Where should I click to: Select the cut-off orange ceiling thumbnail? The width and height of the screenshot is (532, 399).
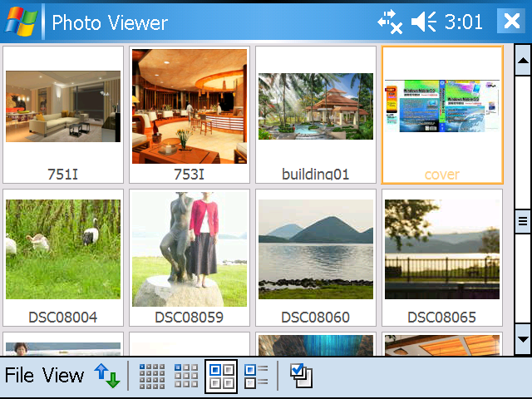(x=442, y=346)
